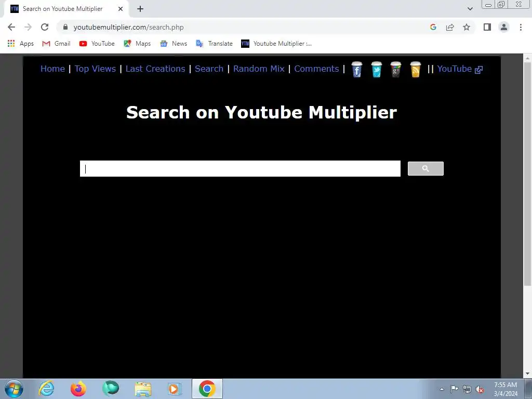The width and height of the screenshot is (532, 399).
Task: Open the Gmail bookmark
Action: [x=56, y=44]
